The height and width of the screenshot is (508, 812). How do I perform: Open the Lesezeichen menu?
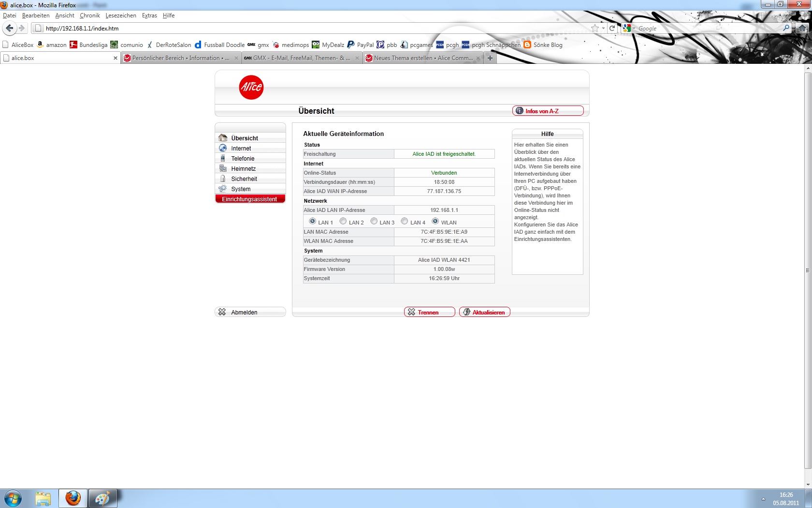[121, 15]
